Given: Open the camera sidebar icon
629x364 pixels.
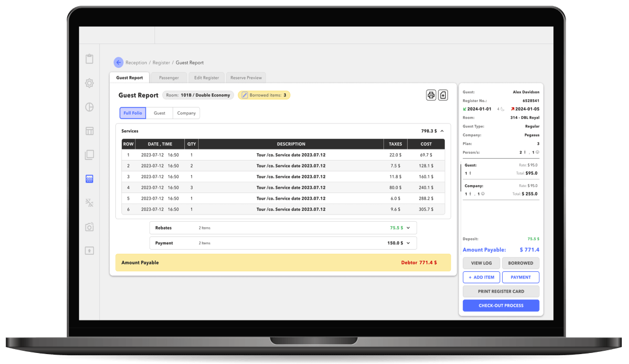Looking at the screenshot, I should pos(89,227).
